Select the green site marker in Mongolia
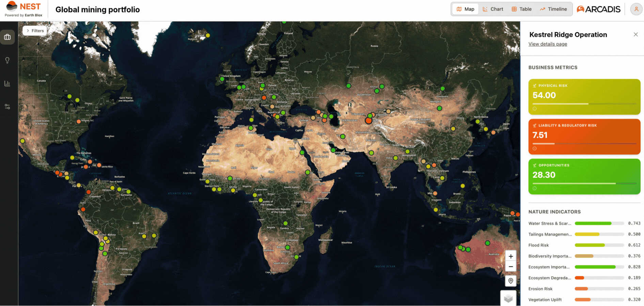 (440, 108)
